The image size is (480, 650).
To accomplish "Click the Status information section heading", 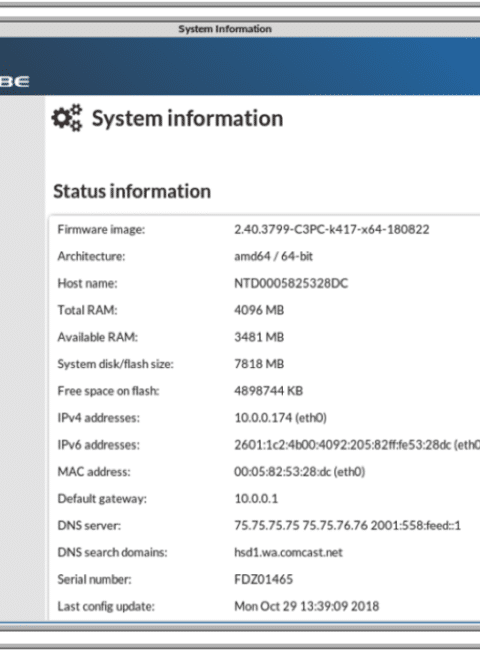I will (132, 191).
